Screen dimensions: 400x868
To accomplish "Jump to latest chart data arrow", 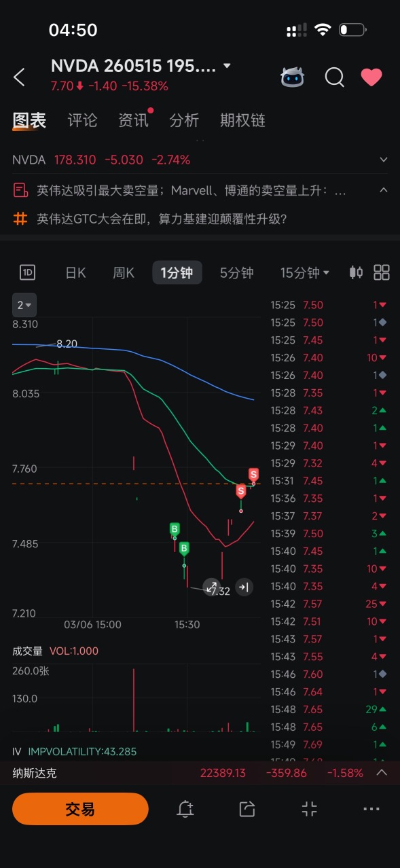I will [x=244, y=587].
